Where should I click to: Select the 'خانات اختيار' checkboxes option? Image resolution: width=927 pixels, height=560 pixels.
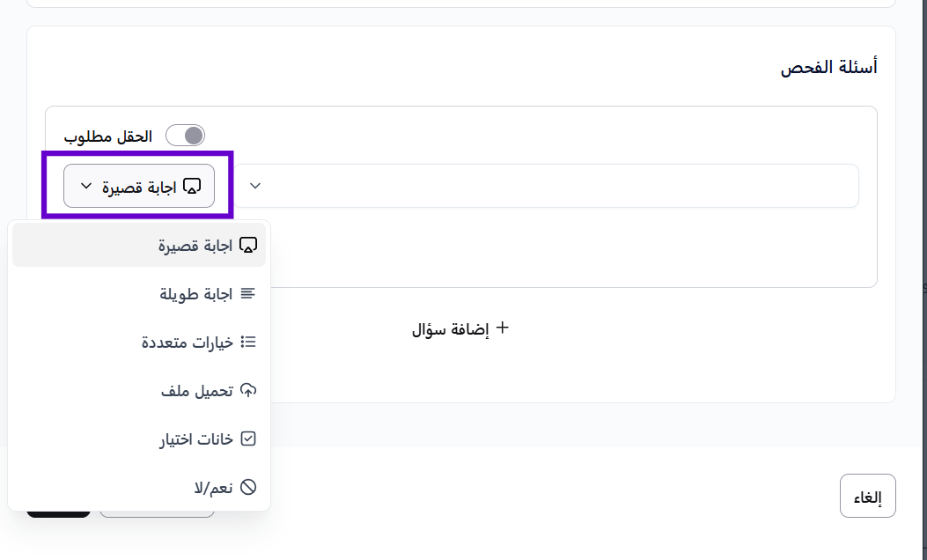point(195,439)
